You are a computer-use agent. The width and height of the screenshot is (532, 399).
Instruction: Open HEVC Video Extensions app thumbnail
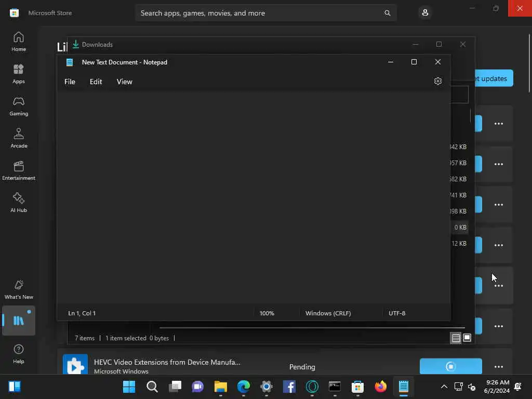pos(75,364)
